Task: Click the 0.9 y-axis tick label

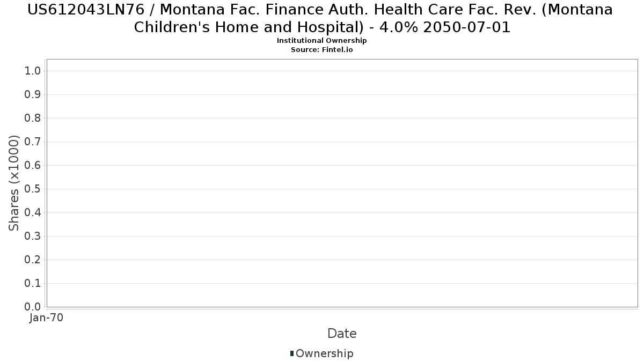Action: tap(33, 95)
